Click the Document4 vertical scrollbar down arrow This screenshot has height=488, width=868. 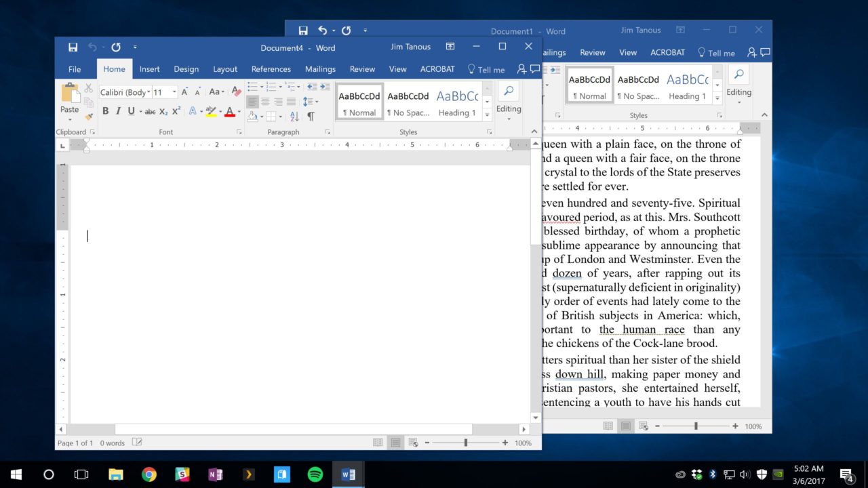536,418
